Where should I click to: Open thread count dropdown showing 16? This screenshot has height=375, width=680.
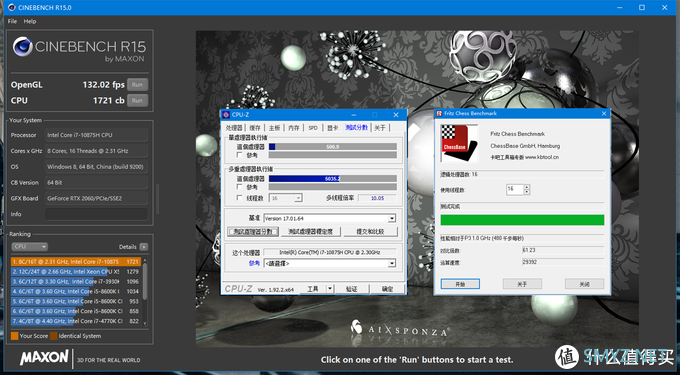pos(286,198)
